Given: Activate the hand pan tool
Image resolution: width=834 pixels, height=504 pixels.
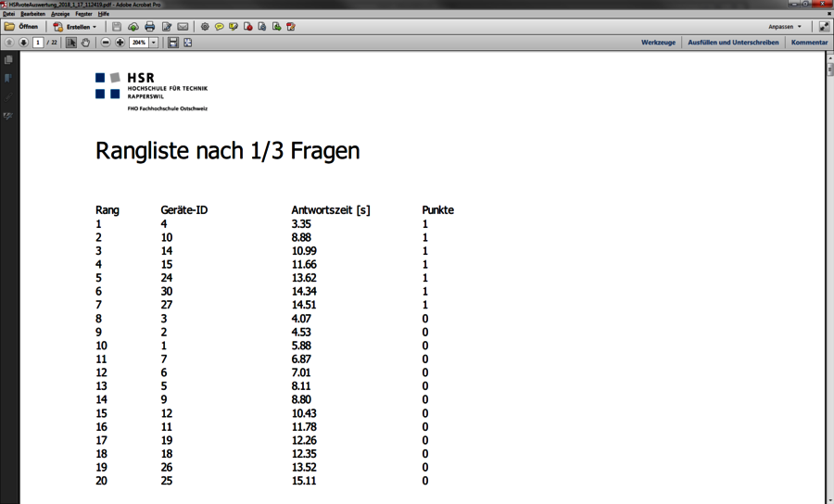Looking at the screenshot, I should tap(85, 43).
